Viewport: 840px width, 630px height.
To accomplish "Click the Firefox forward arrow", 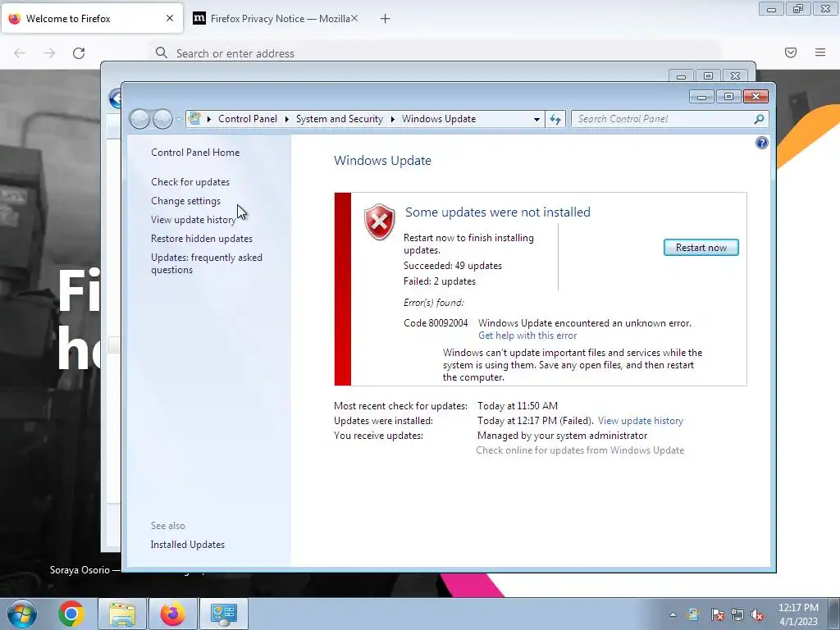I will [x=49, y=53].
